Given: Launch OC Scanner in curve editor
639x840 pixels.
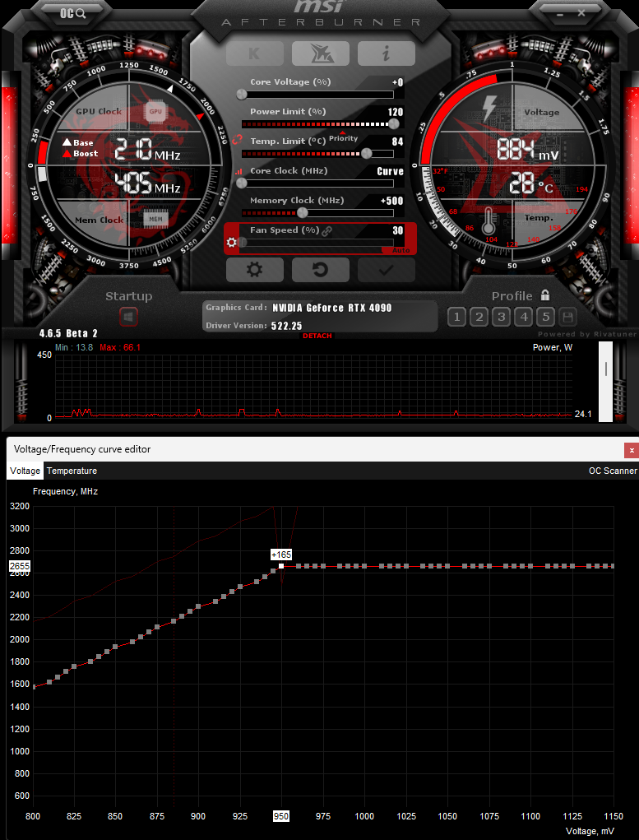Looking at the screenshot, I should pos(613,471).
